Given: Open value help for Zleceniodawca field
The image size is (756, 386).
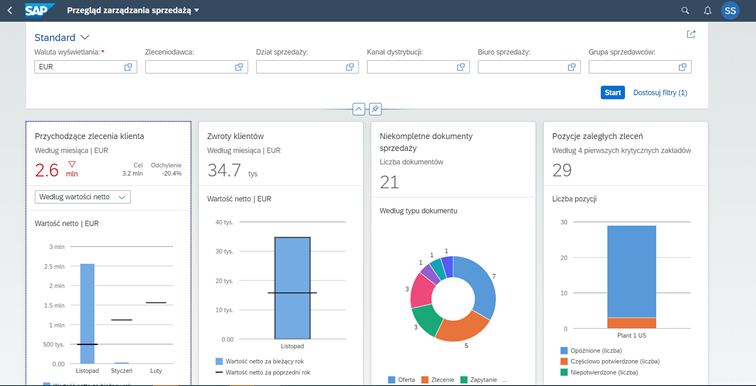Looking at the screenshot, I should (x=239, y=67).
